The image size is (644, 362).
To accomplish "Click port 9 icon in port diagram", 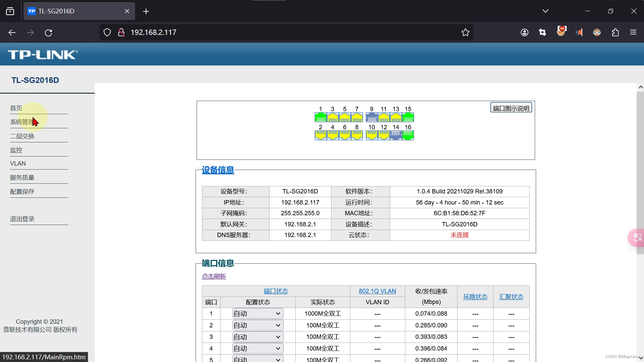I will pos(371,117).
